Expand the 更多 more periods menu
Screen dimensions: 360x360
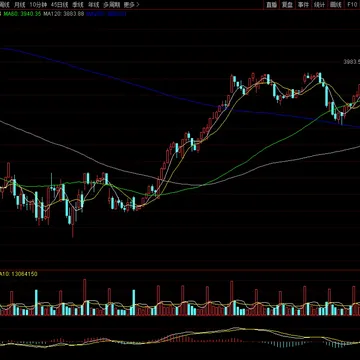click(x=131, y=5)
